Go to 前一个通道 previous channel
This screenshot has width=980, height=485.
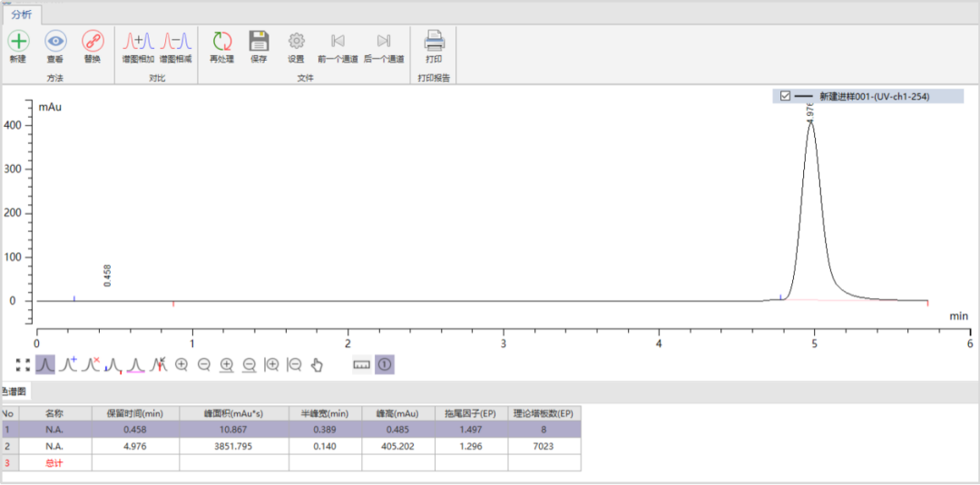point(338,41)
